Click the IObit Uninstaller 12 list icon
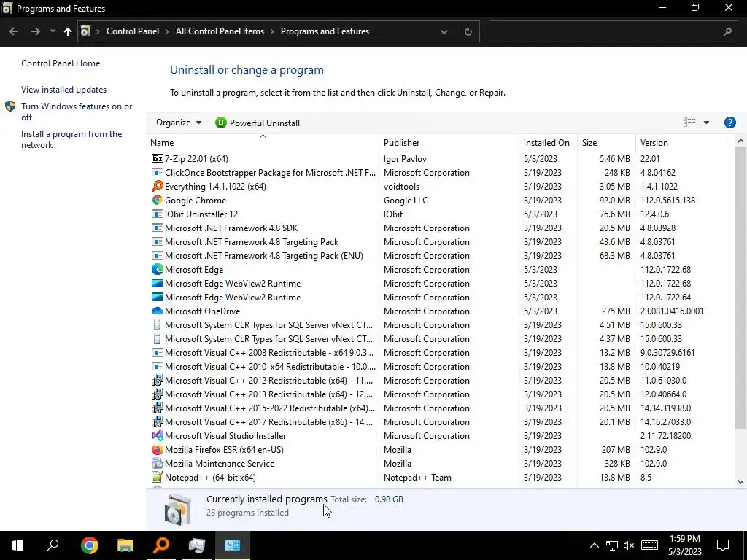 [x=158, y=214]
